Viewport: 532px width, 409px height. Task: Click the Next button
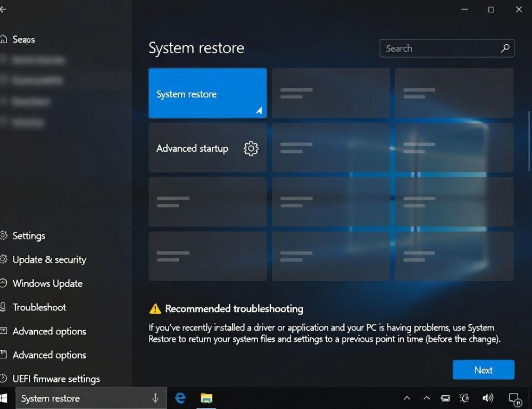483,370
